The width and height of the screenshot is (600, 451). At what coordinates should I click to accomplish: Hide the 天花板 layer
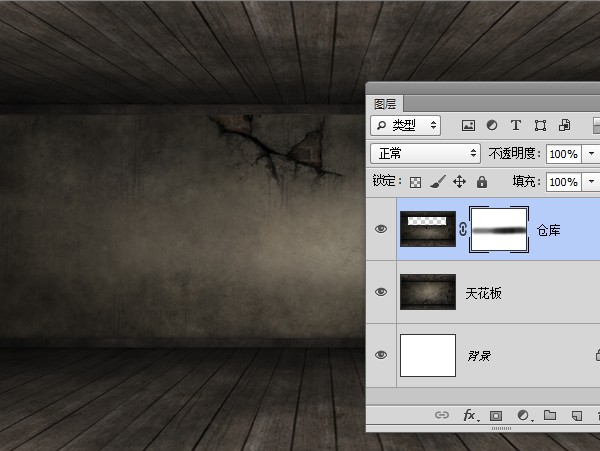click(x=381, y=292)
